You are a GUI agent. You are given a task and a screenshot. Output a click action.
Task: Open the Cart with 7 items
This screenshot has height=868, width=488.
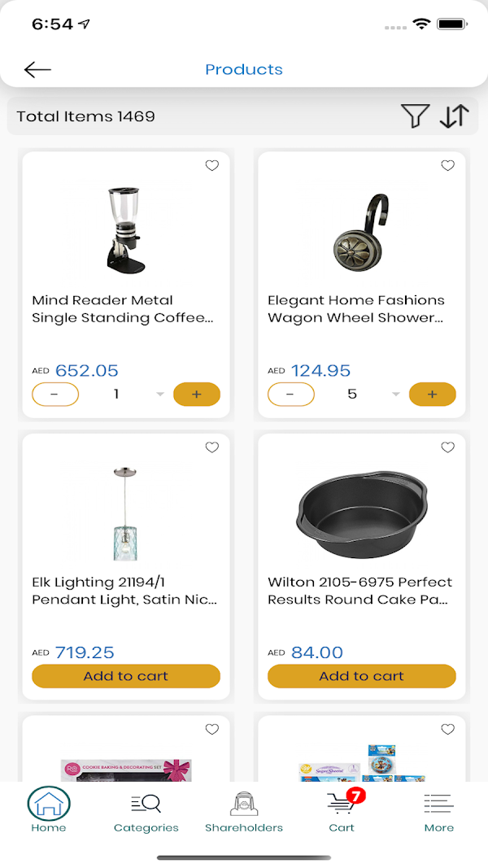point(342,811)
